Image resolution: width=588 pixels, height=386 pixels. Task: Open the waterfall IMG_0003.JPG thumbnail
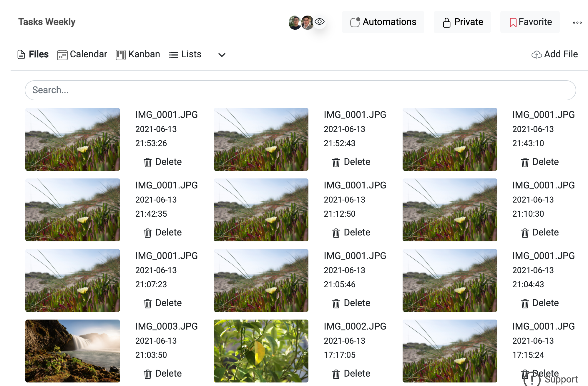pyautogui.click(x=72, y=351)
